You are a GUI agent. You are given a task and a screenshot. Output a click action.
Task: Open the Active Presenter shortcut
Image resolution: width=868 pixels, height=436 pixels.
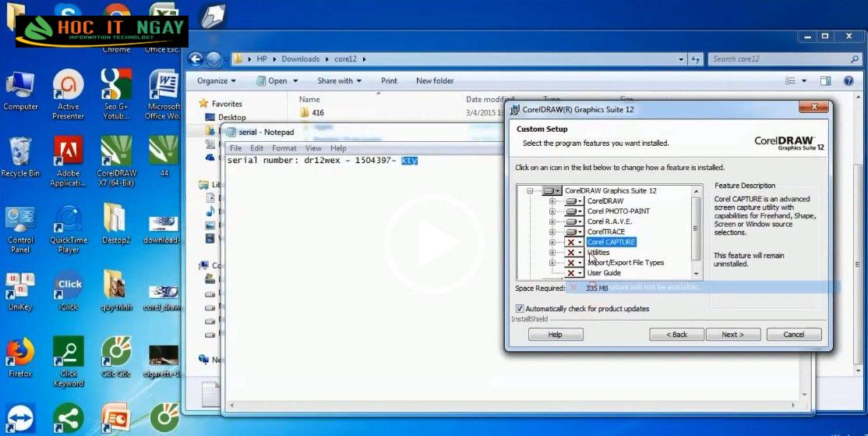point(69,94)
